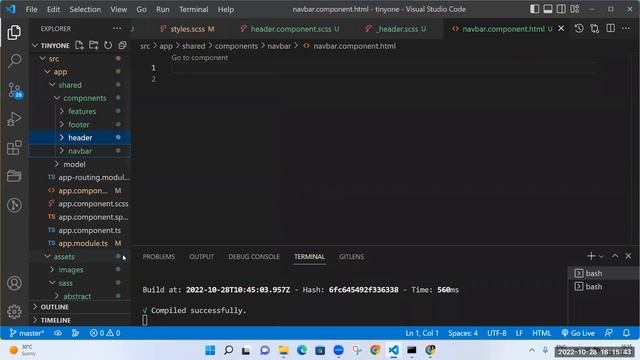This screenshot has width=640, height=360.
Task: Switch to the DEBUG CONSOLE panel tab
Action: click(x=254, y=256)
